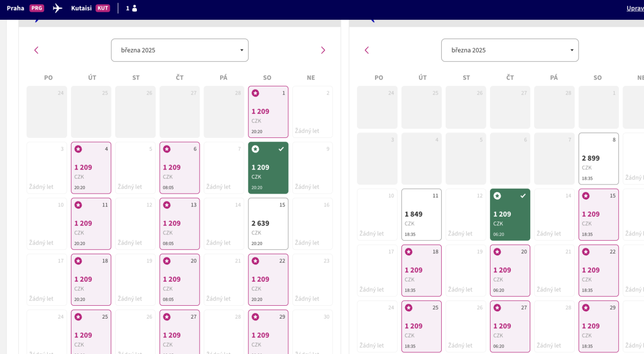Go to previous month in outbound calendar
644x354 pixels.
[x=36, y=50]
